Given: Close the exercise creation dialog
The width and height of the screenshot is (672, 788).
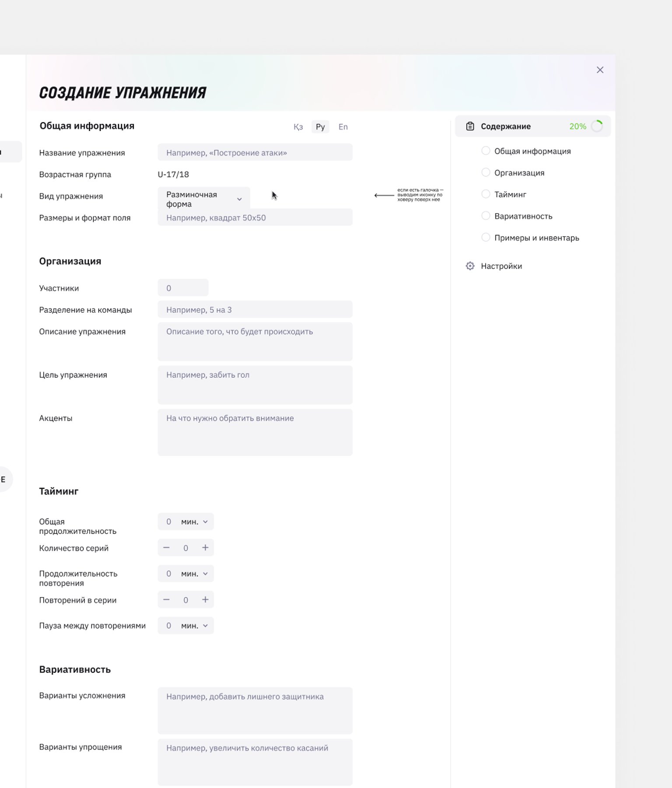Looking at the screenshot, I should (600, 70).
